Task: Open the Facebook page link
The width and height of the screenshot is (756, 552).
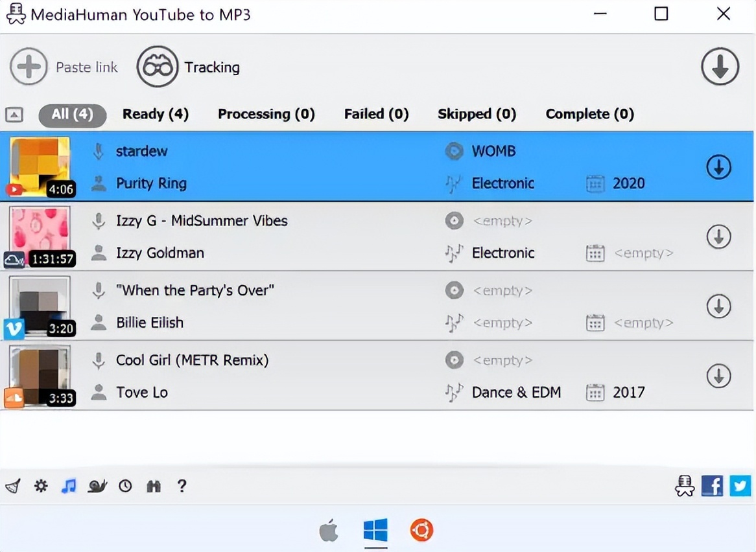Action: pos(712,485)
